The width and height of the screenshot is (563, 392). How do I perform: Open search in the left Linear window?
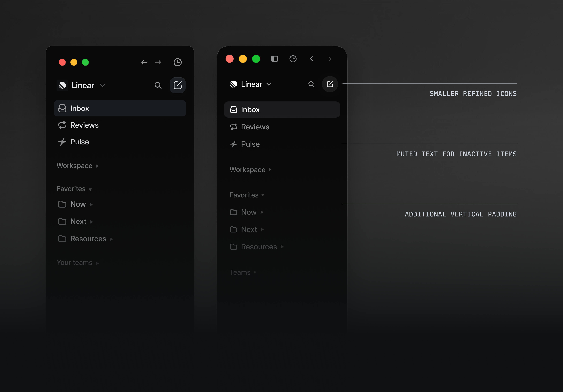point(158,85)
